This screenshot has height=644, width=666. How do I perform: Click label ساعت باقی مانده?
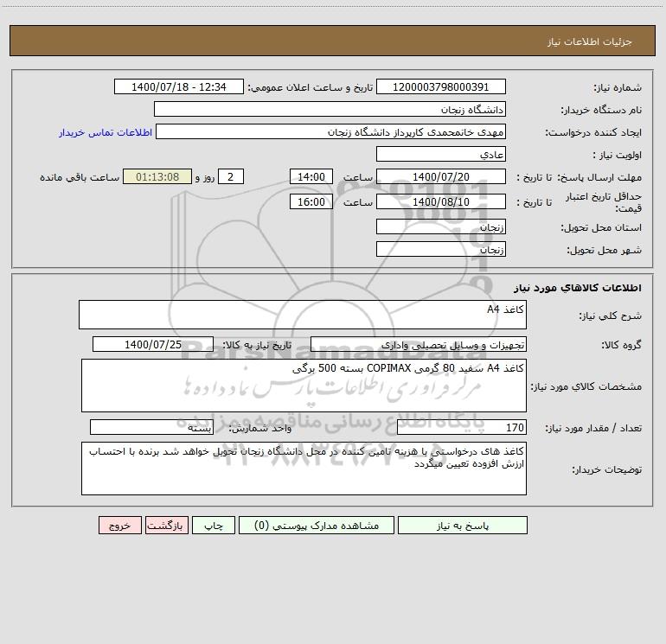click(x=80, y=177)
